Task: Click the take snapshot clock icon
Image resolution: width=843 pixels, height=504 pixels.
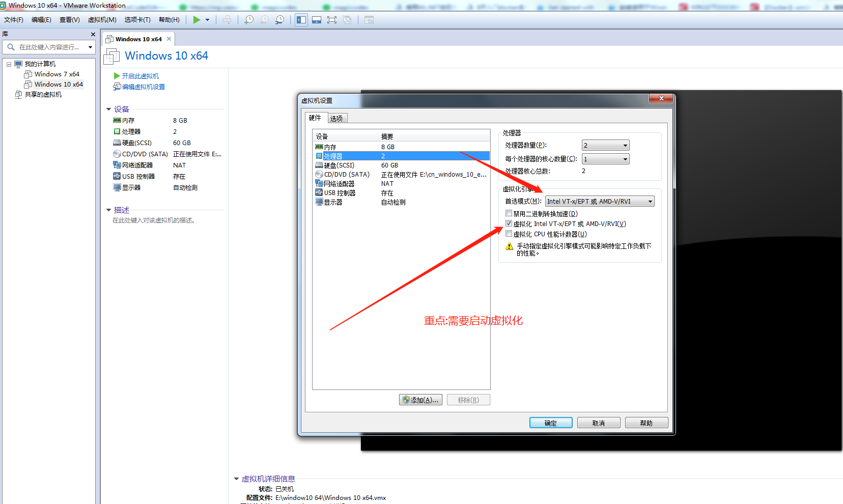Action: (249, 20)
